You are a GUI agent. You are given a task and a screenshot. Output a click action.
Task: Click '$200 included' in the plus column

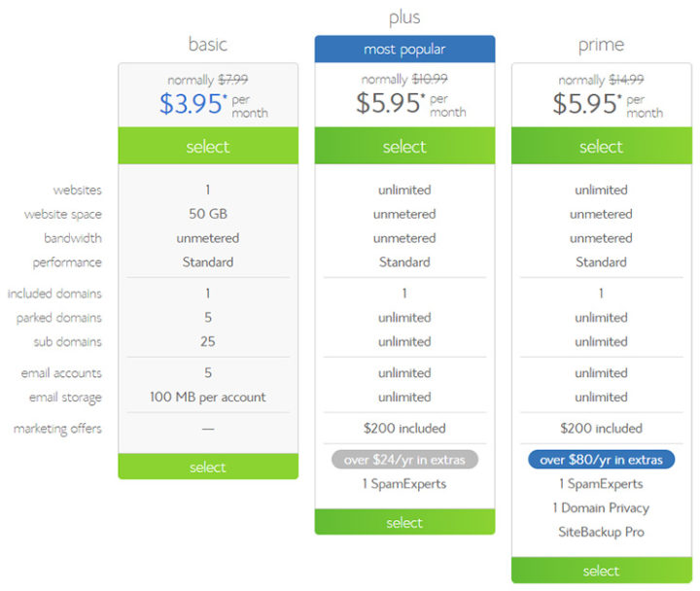404,428
